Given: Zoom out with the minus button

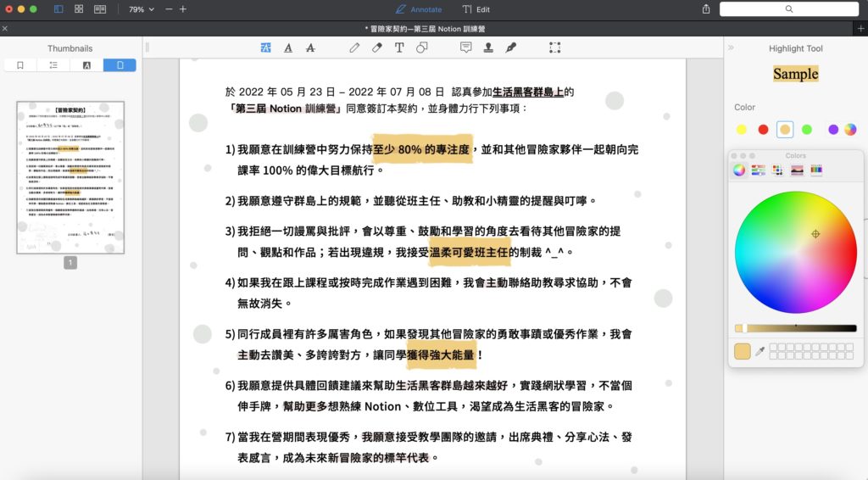Looking at the screenshot, I should (x=169, y=9).
